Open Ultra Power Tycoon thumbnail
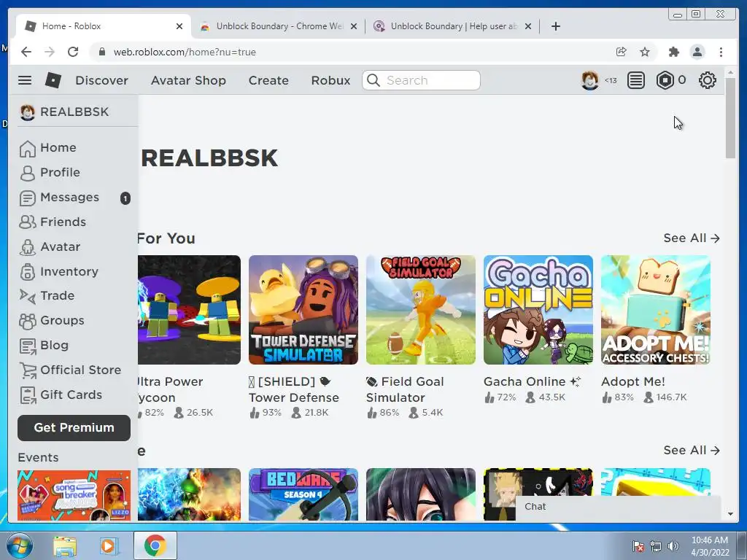747x560 pixels. (x=189, y=310)
